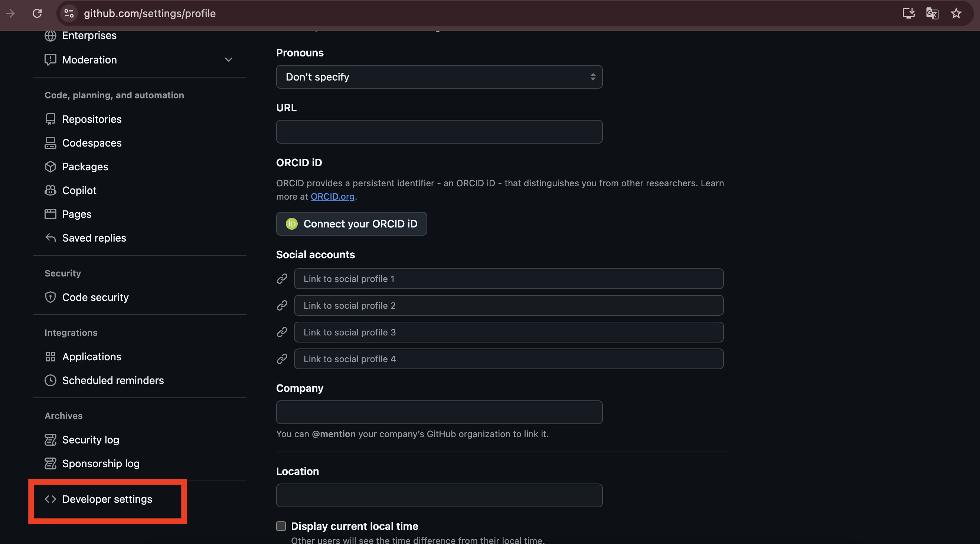Image resolution: width=980 pixels, height=544 pixels.
Task: Click the URL input field
Action: tap(439, 132)
